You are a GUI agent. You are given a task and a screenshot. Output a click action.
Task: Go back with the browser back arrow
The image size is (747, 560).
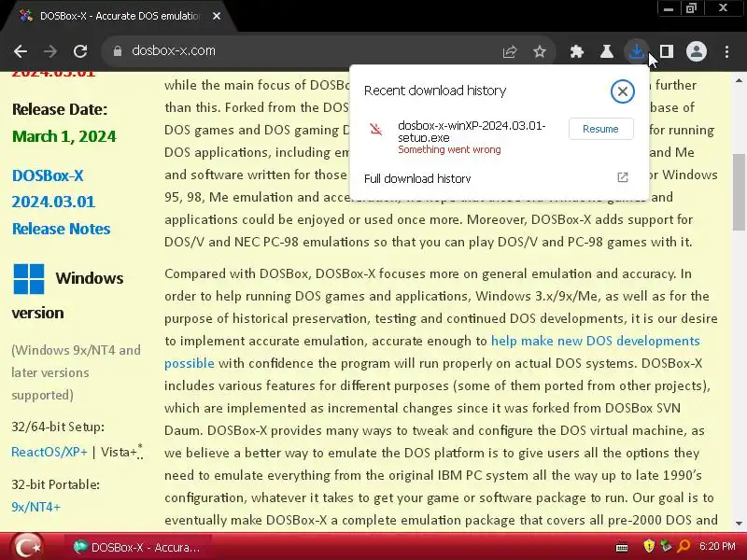[x=21, y=51]
